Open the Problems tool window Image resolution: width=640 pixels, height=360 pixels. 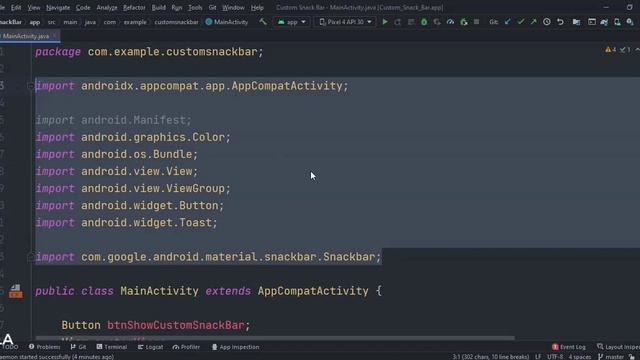[44, 347]
